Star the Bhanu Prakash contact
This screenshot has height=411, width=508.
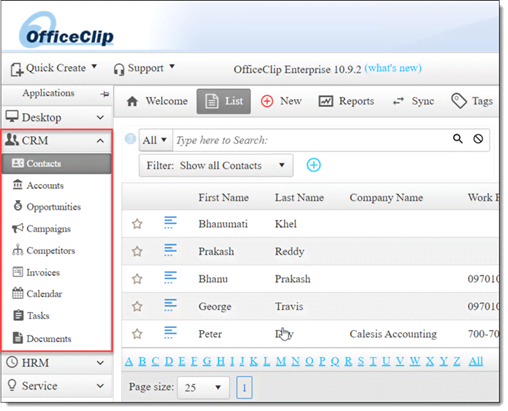pyautogui.click(x=137, y=279)
